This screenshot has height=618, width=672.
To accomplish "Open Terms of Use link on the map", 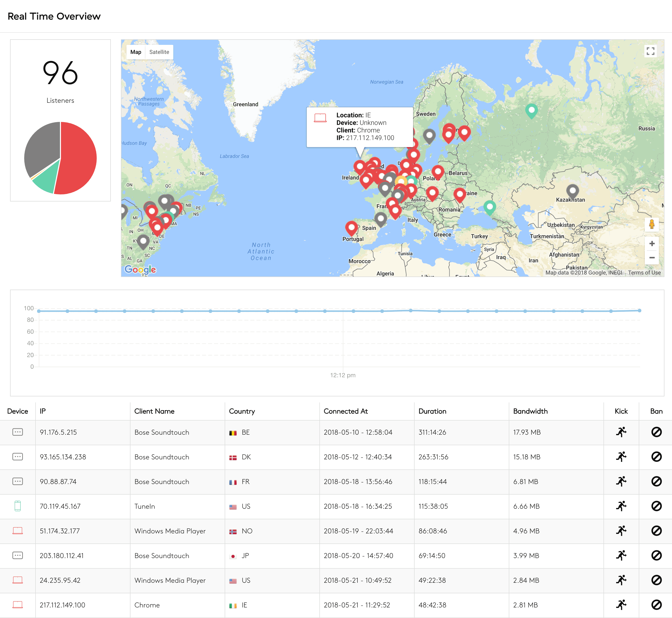I will point(644,272).
